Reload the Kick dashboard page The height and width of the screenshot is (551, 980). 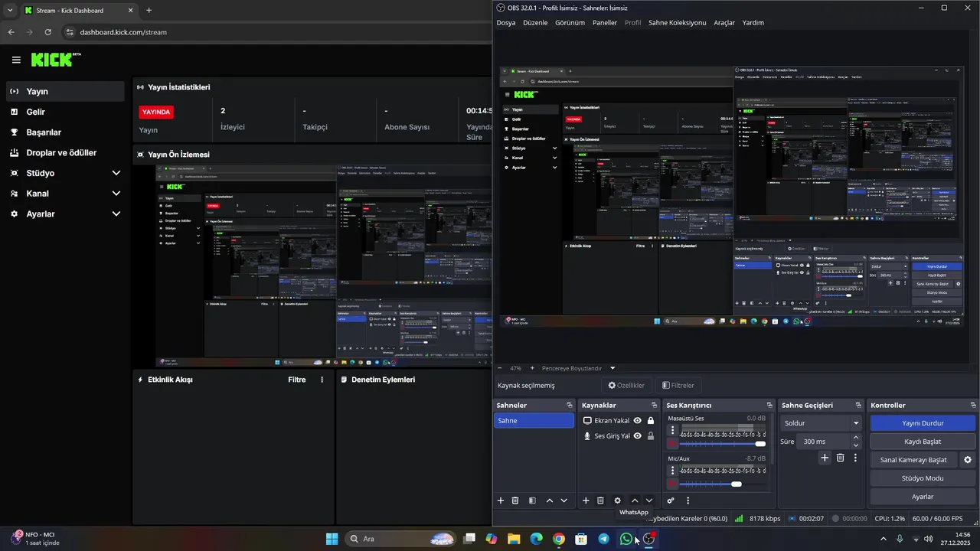point(48,32)
